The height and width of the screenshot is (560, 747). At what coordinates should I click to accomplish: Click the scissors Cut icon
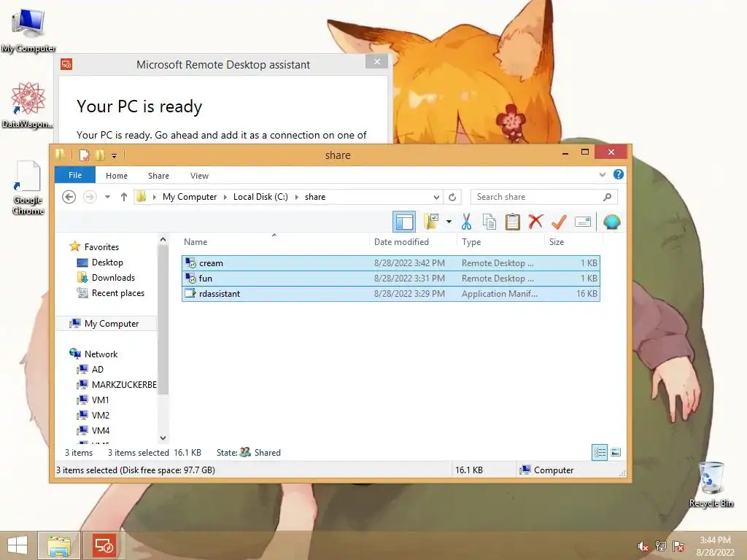pyautogui.click(x=466, y=222)
